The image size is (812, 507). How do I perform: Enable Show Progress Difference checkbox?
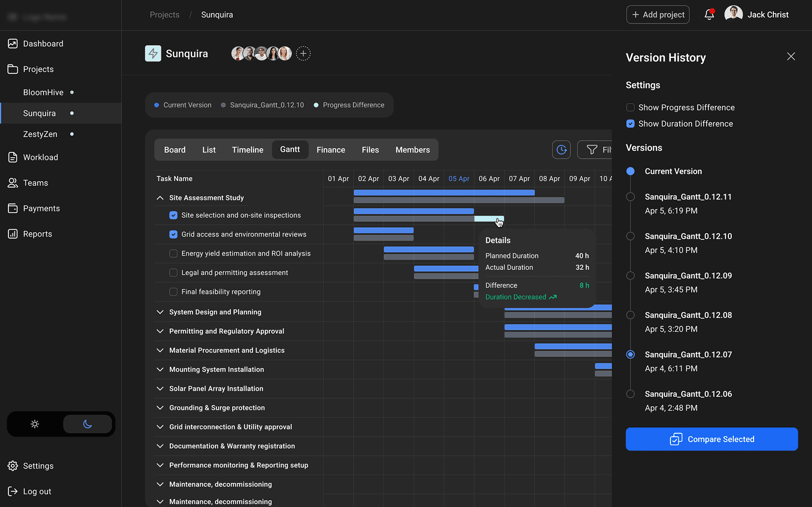[630, 107]
